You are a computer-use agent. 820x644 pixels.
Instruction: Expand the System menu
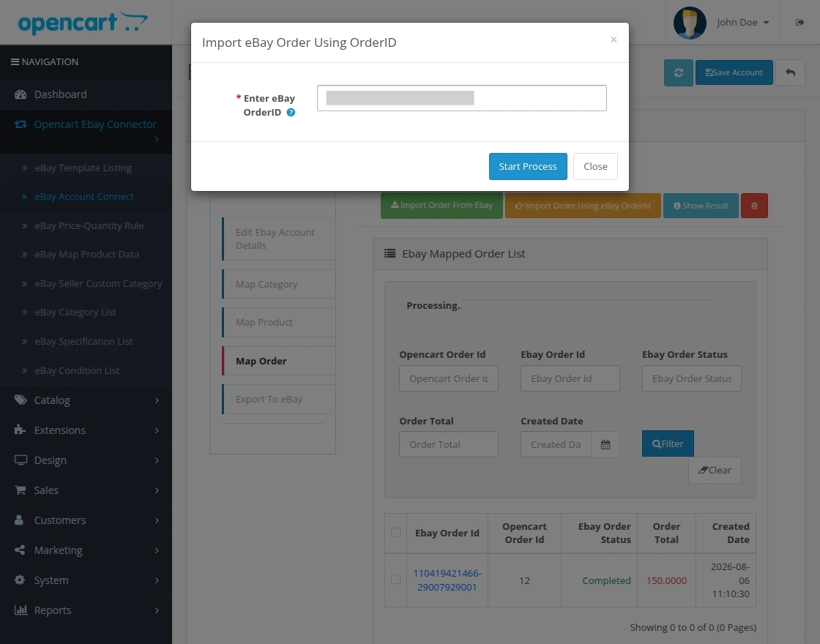click(x=86, y=580)
